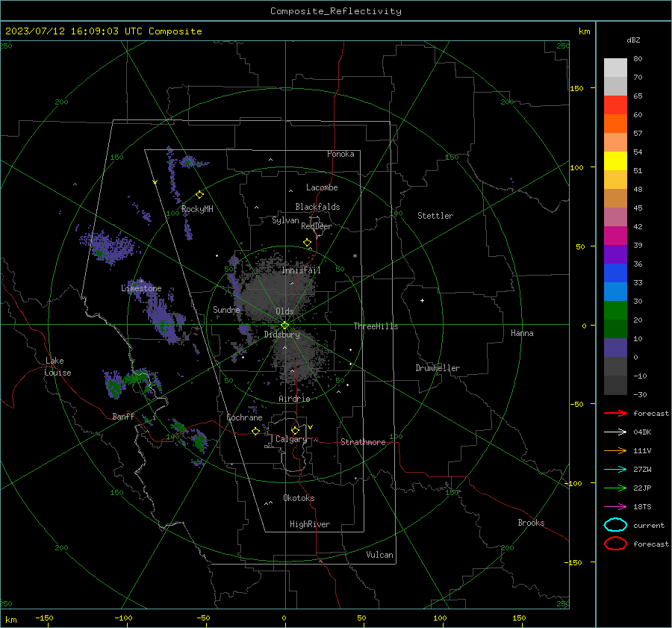Click the yellow diamond marker near Cochrane
The width and height of the screenshot is (672, 628).
point(256,431)
